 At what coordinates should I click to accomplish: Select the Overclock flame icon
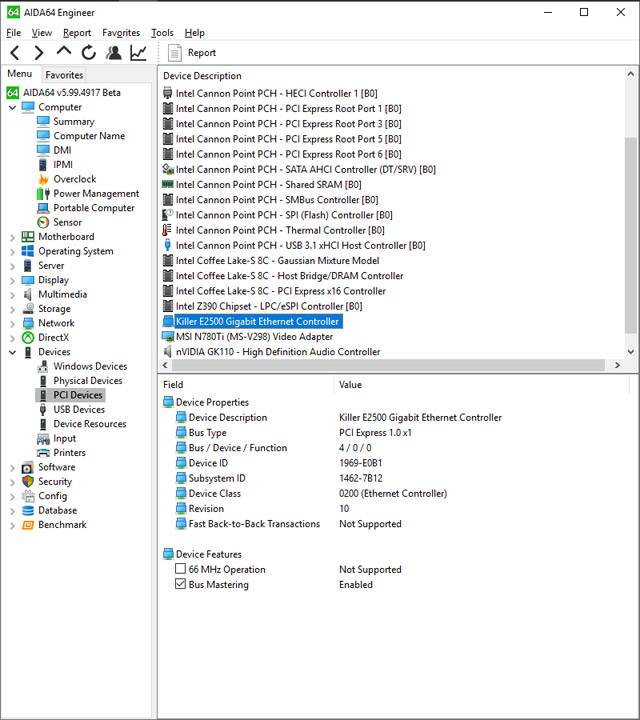(x=43, y=179)
